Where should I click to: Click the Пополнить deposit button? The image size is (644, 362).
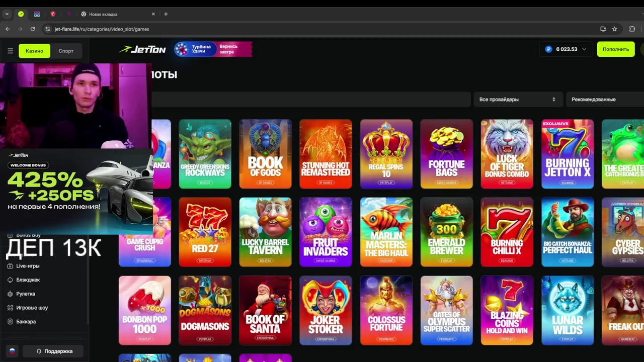(616, 49)
